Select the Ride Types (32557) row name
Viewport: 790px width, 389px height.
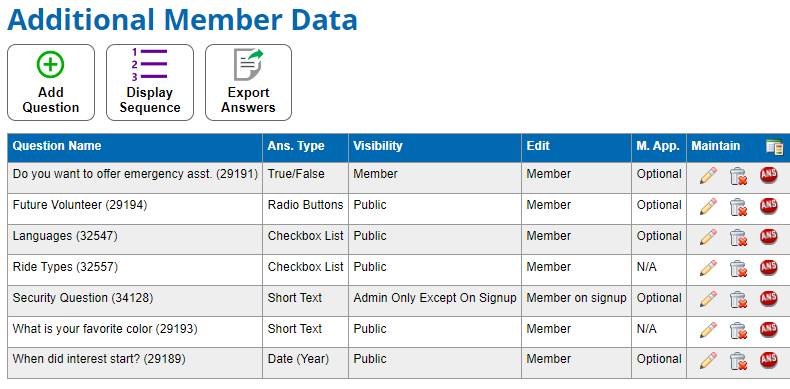[x=65, y=267]
